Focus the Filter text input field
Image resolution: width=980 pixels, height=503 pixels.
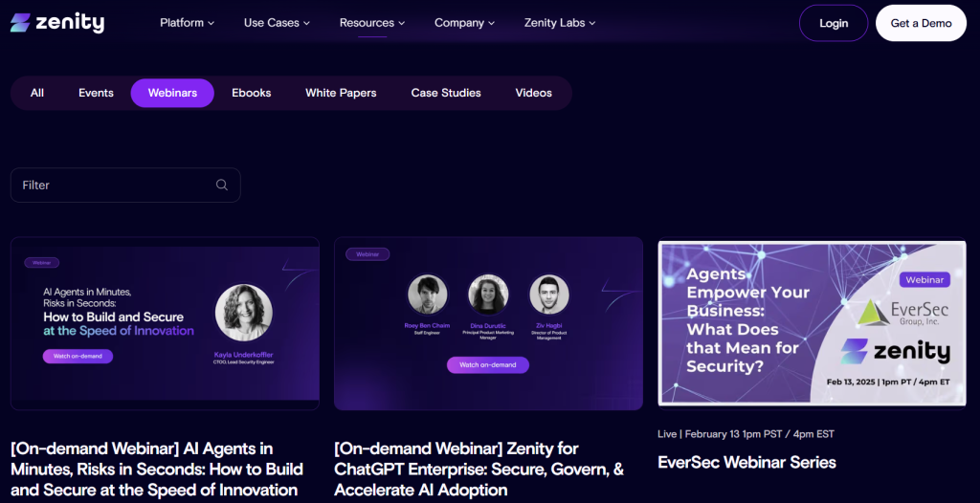click(x=115, y=186)
